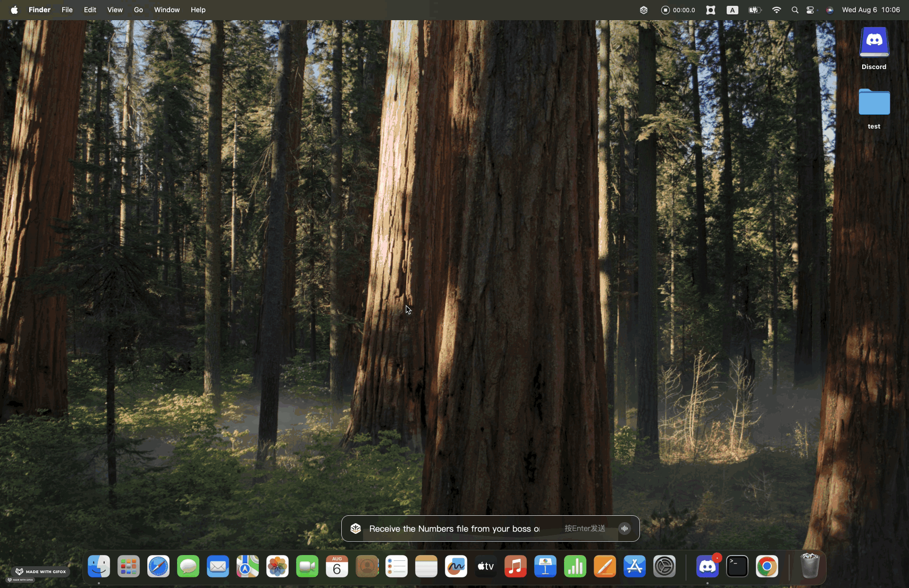Open the Freeform app in the Dock
909x588 pixels.
[x=456, y=566]
